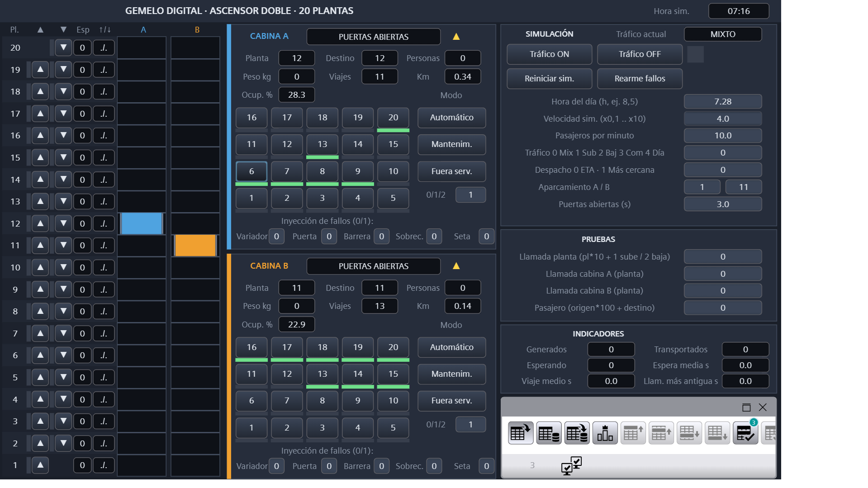The width and height of the screenshot is (868, 488).
Task: Set Cabina A to Automático mode
Action: coord(451,118)
